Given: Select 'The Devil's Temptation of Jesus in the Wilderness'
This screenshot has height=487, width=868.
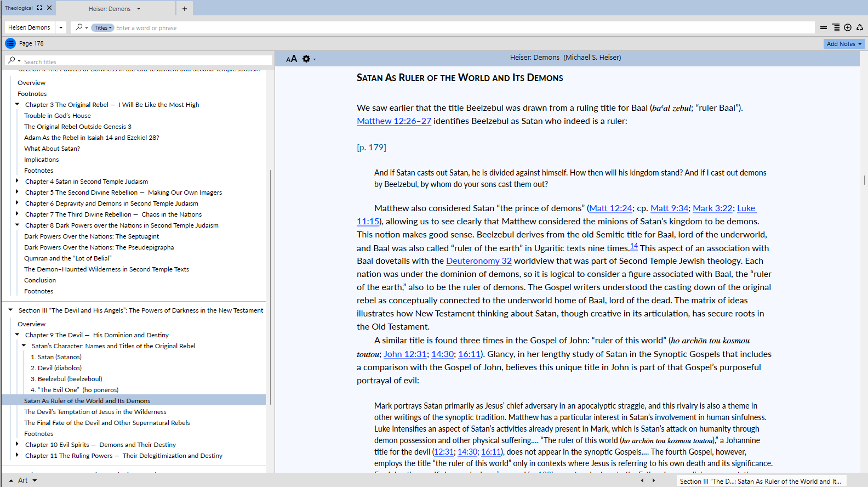Looking at the screenshot, I should 95,412.
